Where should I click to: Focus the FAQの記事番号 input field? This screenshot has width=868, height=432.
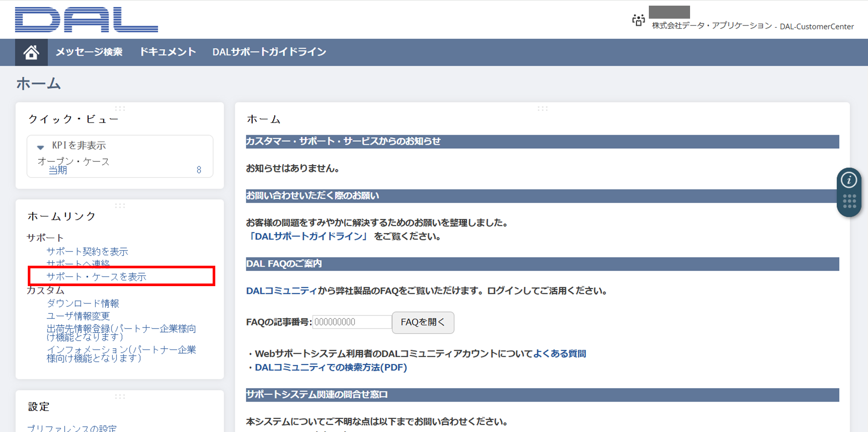click(x=352, y=322)
